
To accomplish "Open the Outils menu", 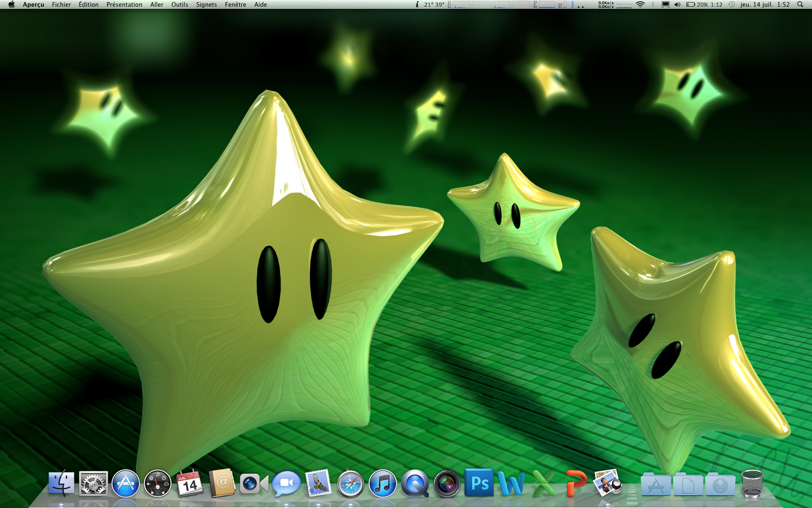I will [180, 5].
